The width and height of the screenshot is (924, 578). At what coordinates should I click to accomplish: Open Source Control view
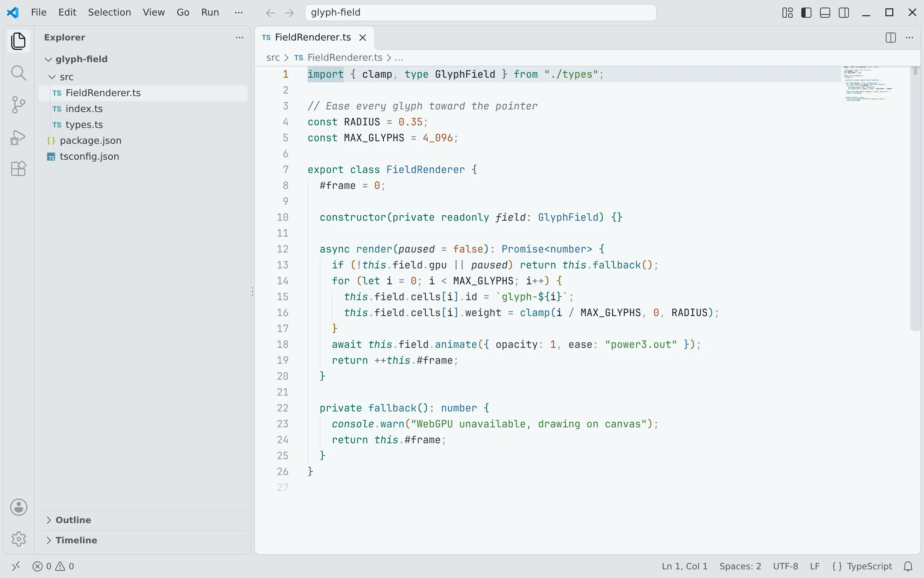pos(18,105)
